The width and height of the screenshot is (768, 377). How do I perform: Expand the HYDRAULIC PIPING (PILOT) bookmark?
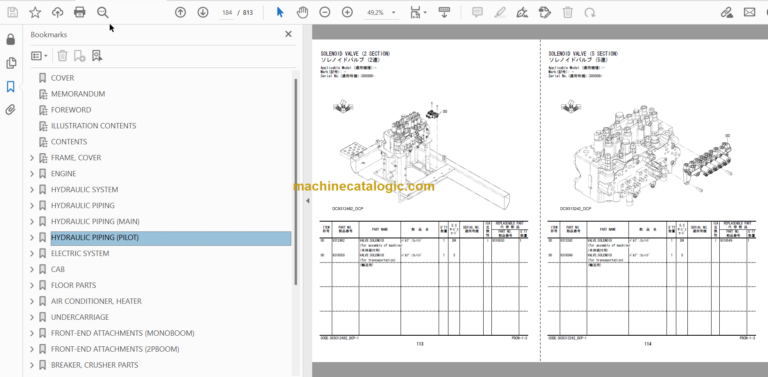tap(32, 237)
